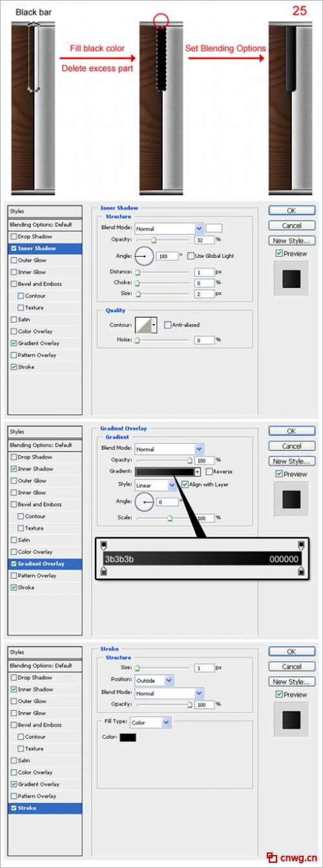Image resolution: width=323 pixels, height=868 pixels.
Task: Click New Style button in Gradient Overlay dialog
Action: (x=292, y=461)
